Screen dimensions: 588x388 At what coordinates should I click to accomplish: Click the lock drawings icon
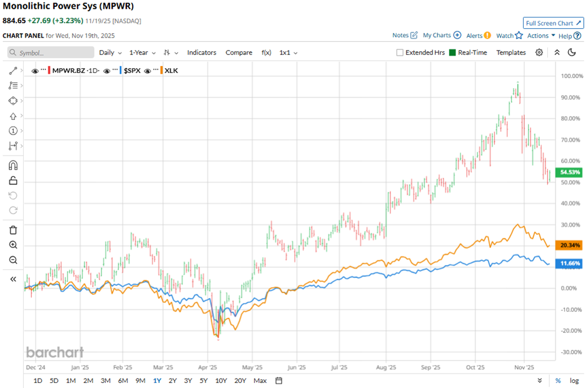point(13,181)
